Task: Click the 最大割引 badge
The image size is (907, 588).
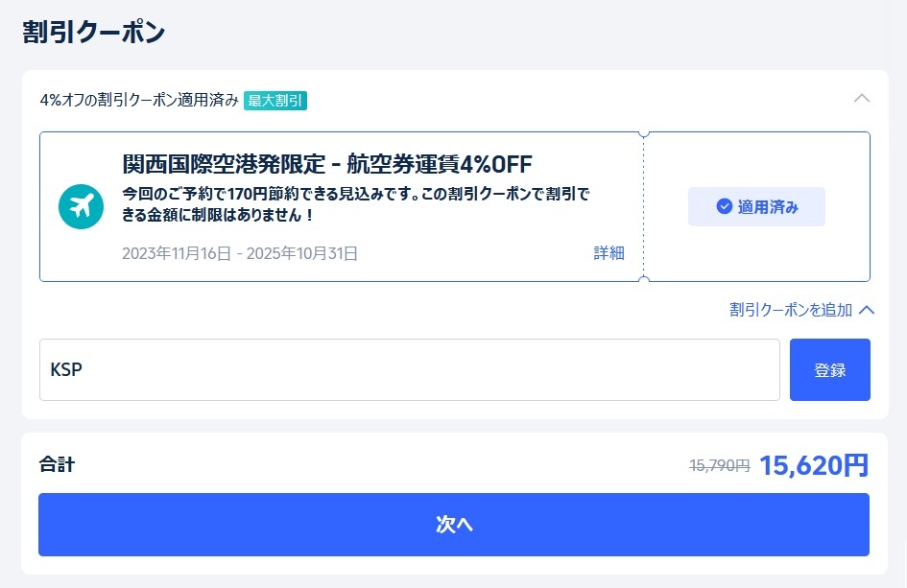Action: tap(275, 100)
